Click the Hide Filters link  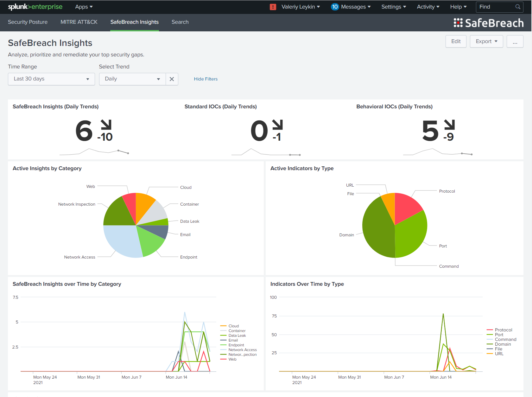click(206, 79)
